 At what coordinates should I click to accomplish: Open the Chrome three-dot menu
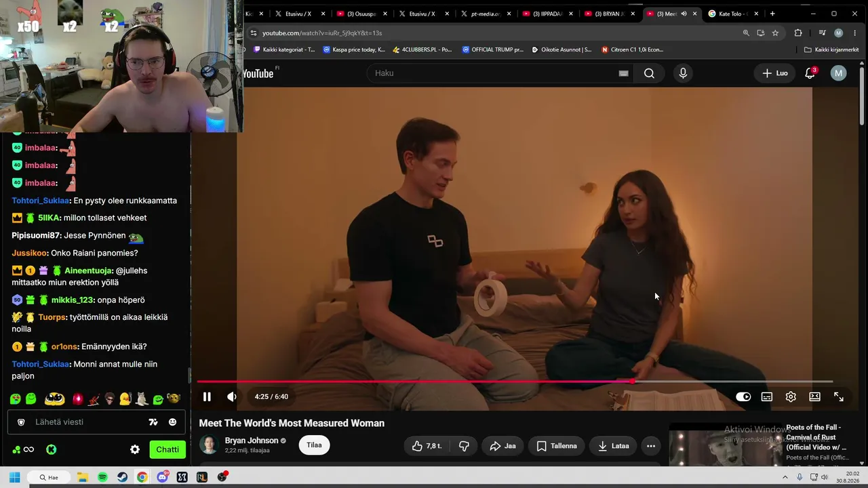coord(855,33)
